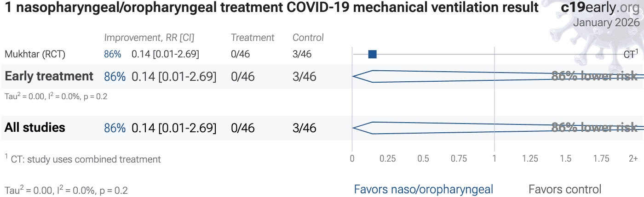The height and width of the screenshot is (197, 644).
Task: Click the 'Treatment' column header
Action: click(253, 38)
